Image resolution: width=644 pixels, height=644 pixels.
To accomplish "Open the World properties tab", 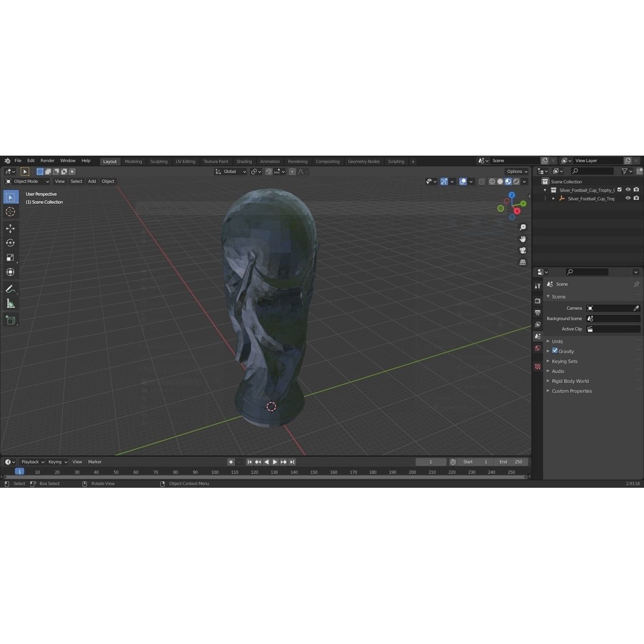I will pyautogui.click(x=538, y=348).
